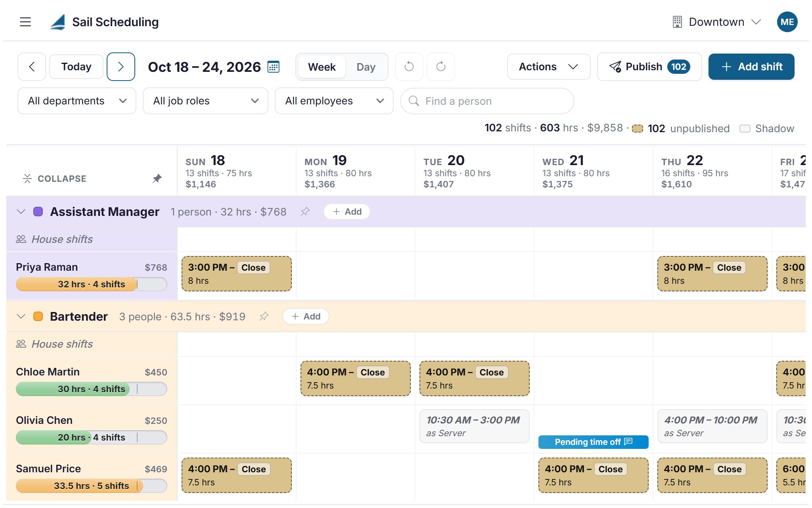Click the redo arrow button
The image size is (812, 508).
pyautogui.click(x=441, y=67)
